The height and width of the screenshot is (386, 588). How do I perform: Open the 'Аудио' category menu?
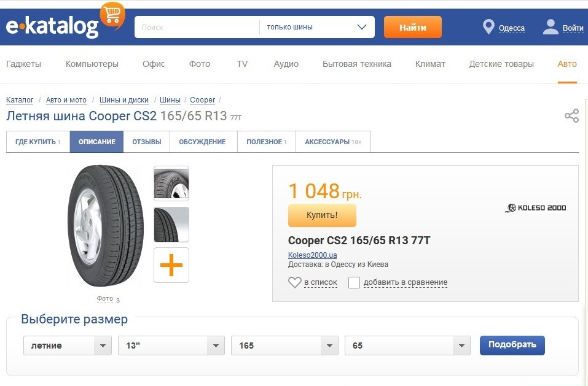(x=286, y=64)
